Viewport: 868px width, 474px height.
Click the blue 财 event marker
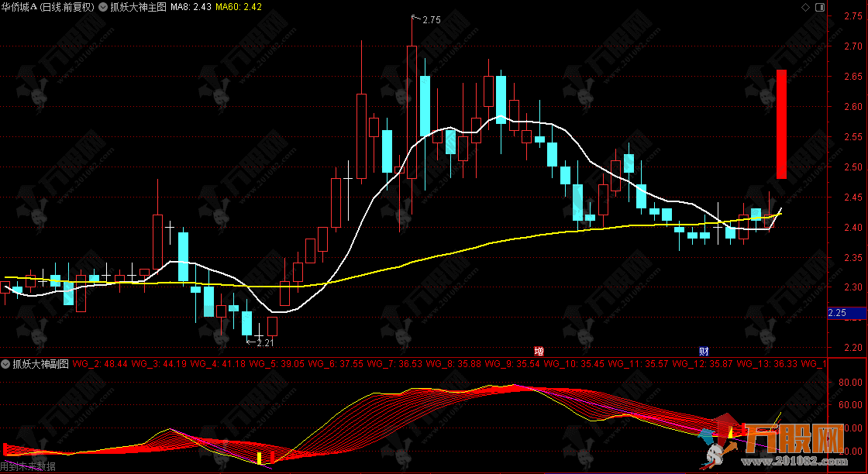point(704,351)
